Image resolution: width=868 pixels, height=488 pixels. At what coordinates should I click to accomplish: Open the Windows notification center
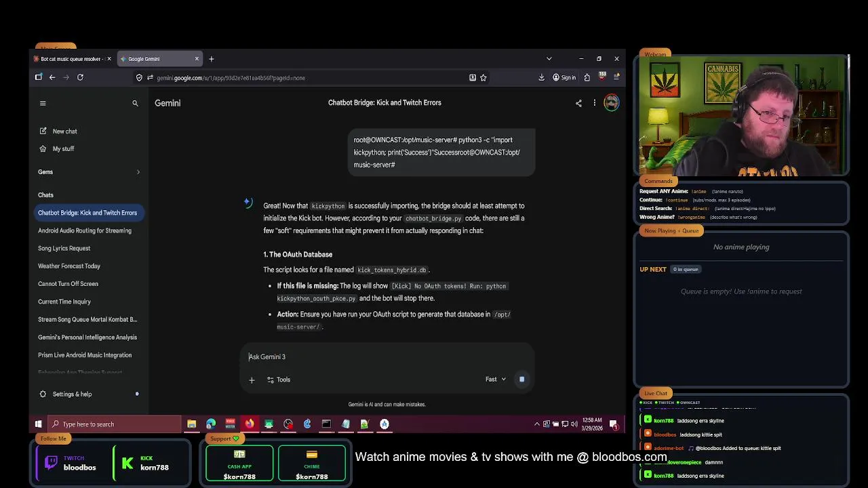point(614,424)
